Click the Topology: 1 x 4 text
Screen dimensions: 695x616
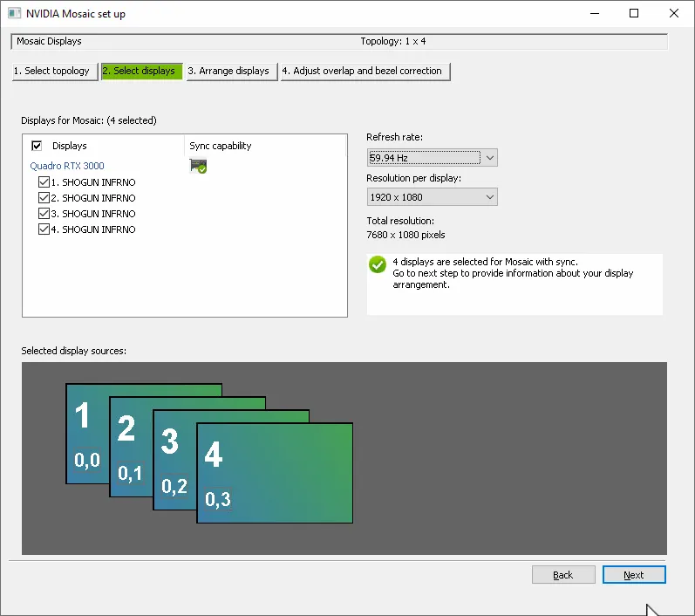tap(393, 41)
